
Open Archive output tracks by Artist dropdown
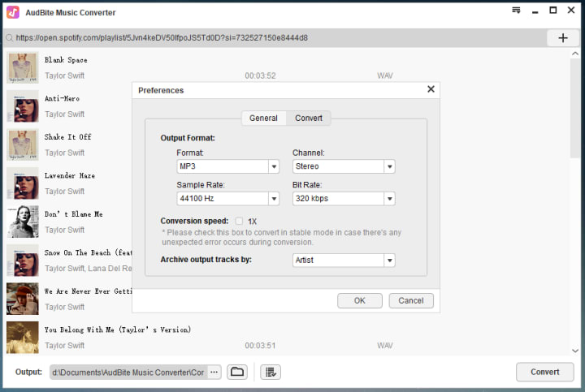(344, 260)
